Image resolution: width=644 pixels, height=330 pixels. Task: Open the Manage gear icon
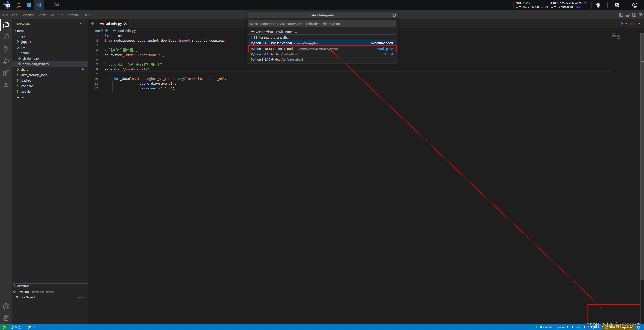click(x=6, y=318)
